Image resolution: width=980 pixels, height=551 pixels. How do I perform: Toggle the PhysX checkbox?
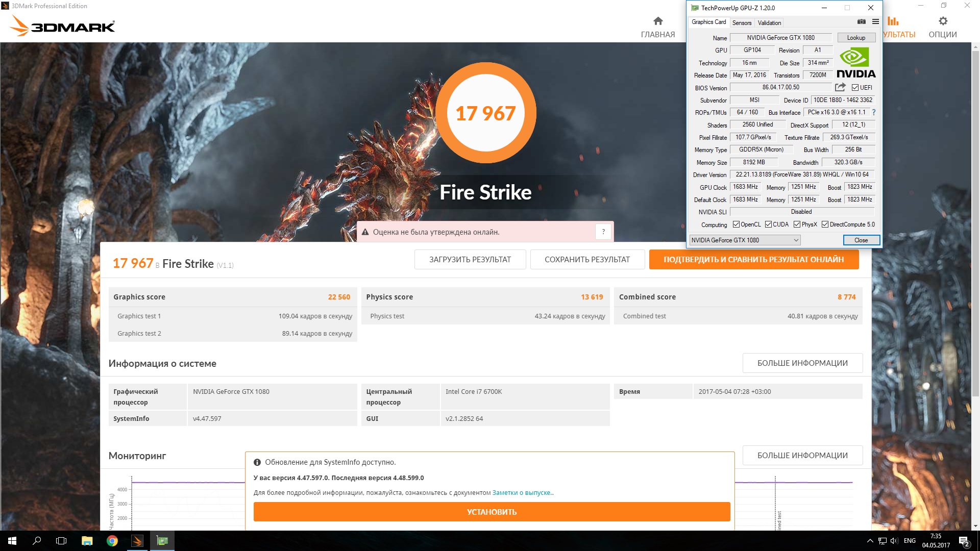point(797,224)
